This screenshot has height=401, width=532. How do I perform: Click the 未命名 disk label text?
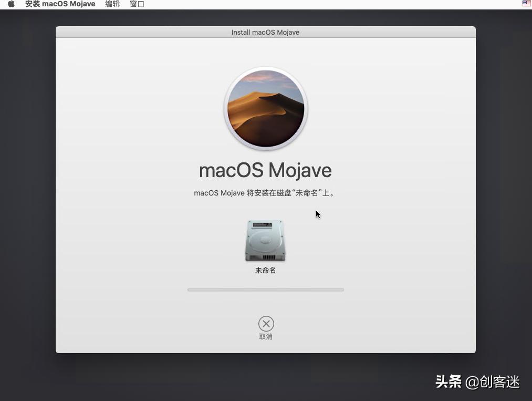click(x=265, y=270)
